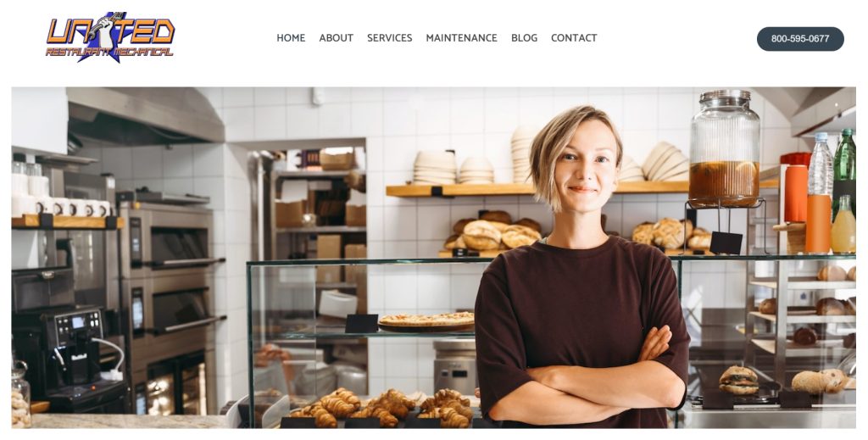
Task: Click the black espresso machine in photo
Action: coord(66,354)
